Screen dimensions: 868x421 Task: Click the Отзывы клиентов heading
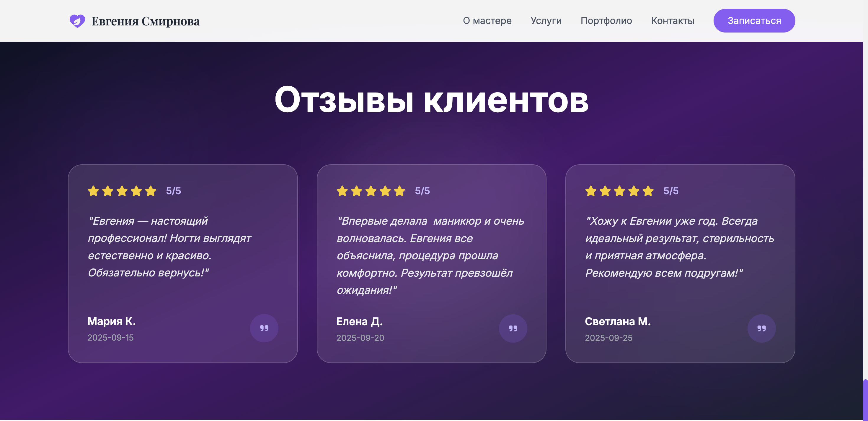click(x=431, y=100)
